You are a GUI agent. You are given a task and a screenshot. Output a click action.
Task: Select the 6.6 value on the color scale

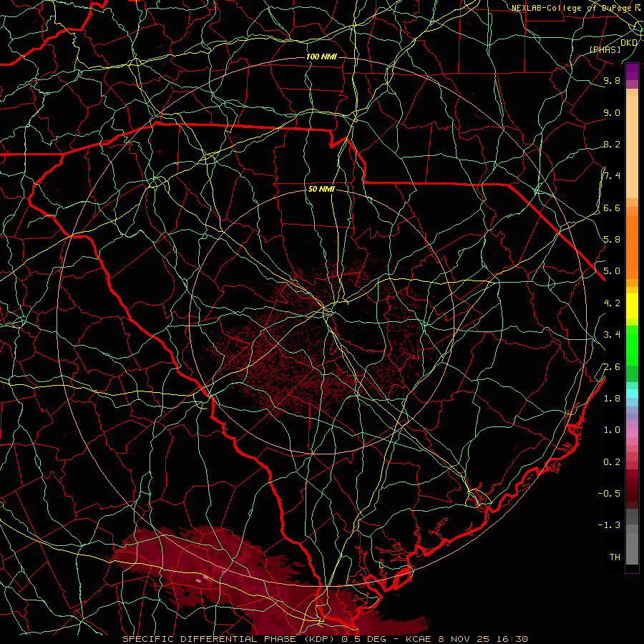tap(612, 208)
